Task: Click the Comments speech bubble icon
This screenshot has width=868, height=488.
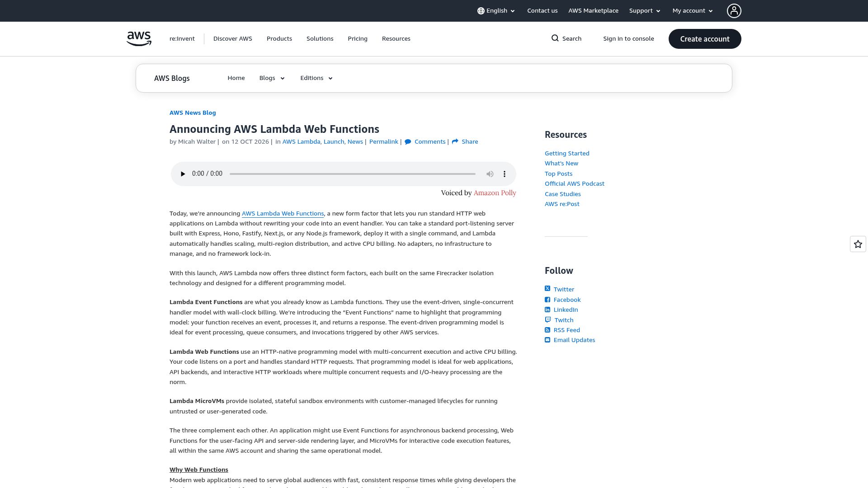Action: [x=408, y=142]
